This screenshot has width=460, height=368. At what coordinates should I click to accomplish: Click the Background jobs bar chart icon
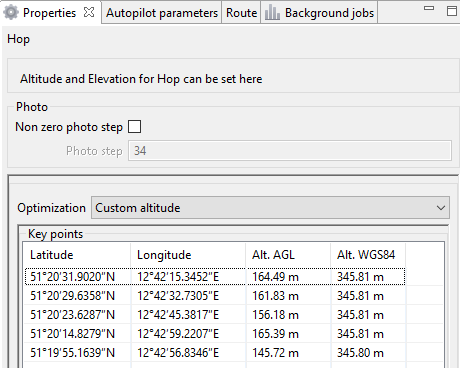coord(272,13)
